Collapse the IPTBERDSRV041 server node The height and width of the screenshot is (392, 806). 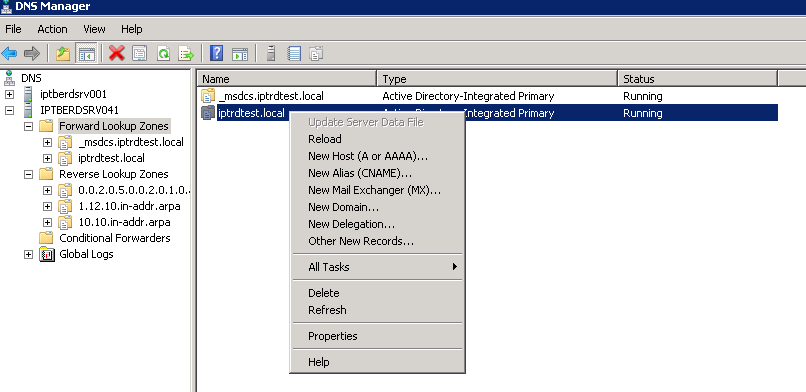9,110
